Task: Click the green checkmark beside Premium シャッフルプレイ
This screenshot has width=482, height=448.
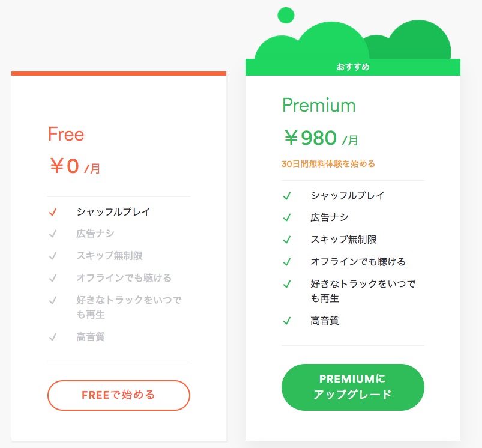Action: [287, 196]
